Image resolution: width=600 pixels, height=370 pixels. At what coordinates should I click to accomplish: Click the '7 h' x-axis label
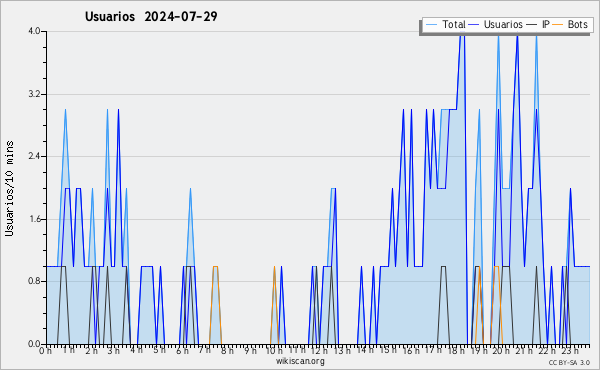coord(204,350)
